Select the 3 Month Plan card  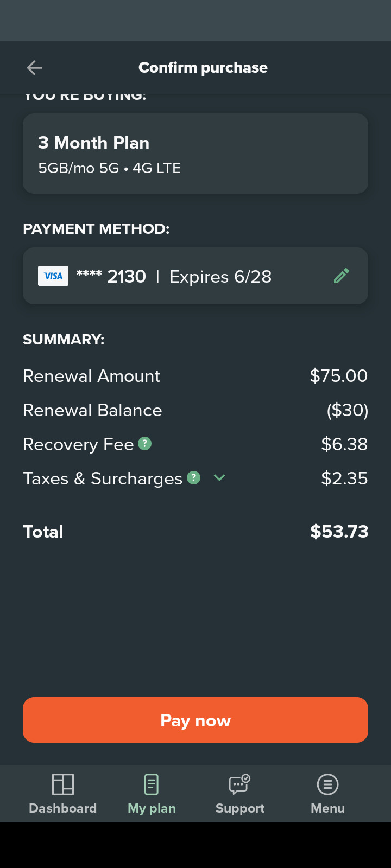pyautogui.click(x=195, y=154)
